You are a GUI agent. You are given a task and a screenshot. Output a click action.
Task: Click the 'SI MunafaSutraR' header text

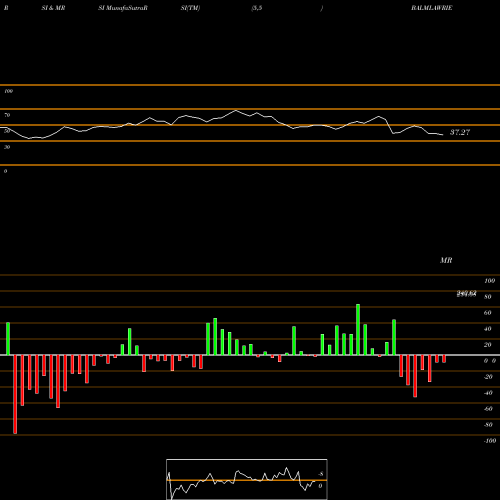point(123,8)
